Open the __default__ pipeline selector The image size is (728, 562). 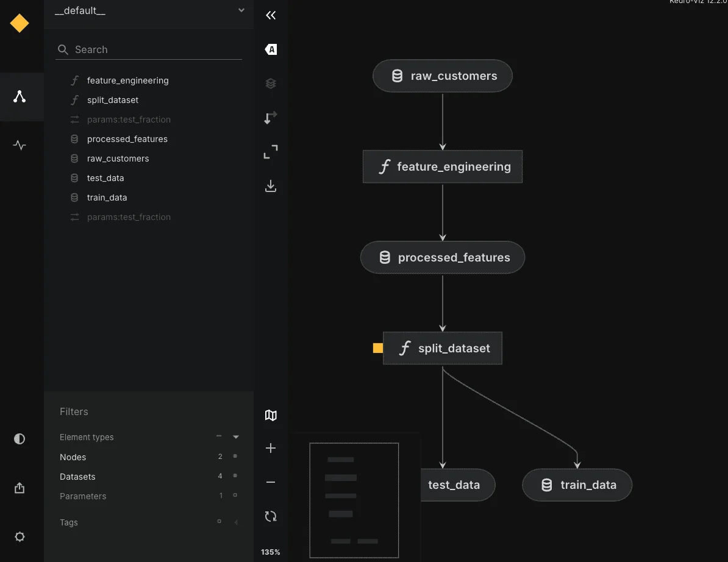tap(149, 10)
